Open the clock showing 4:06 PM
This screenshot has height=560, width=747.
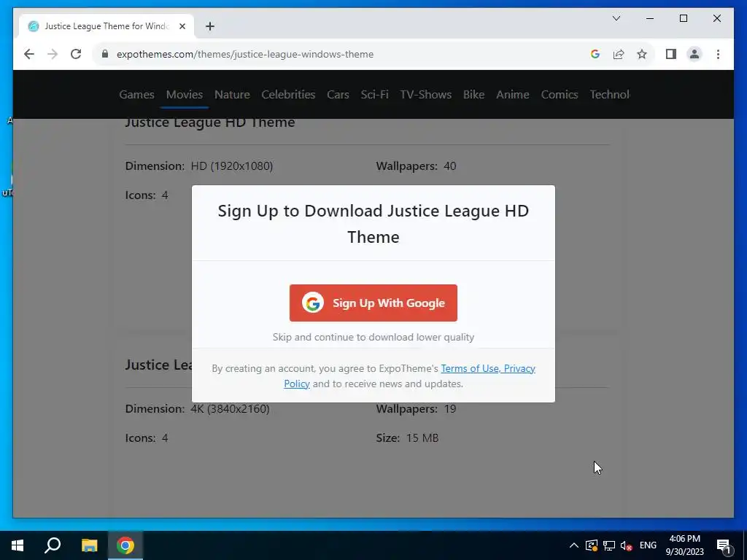coord(684,545)
